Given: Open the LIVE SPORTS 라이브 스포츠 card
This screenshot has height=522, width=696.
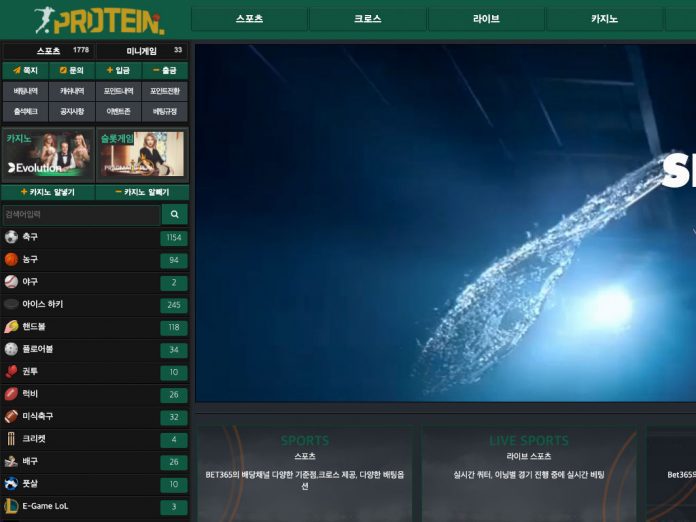Looking at the screenshot, I should click(529, 474).
